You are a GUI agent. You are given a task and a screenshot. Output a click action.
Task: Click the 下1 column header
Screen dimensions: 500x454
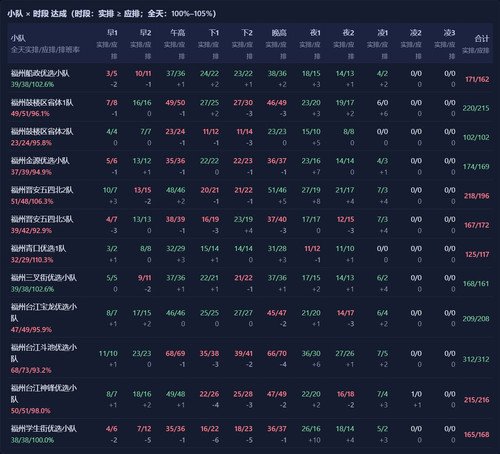pyautogui.click(x=214, y=33)
